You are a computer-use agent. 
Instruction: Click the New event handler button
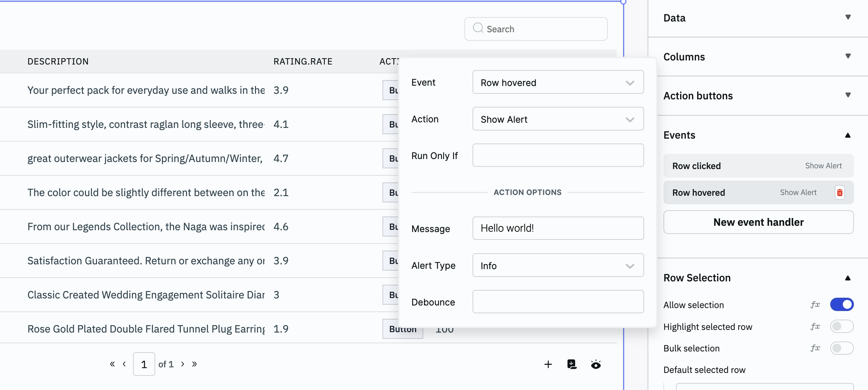pos(758,222)
